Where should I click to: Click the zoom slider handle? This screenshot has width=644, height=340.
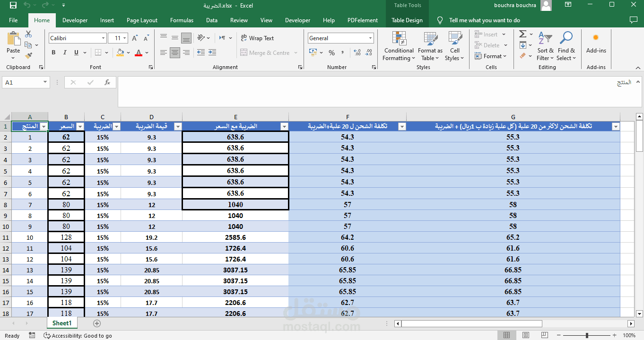pyautogui.click(x=587, y=335)
